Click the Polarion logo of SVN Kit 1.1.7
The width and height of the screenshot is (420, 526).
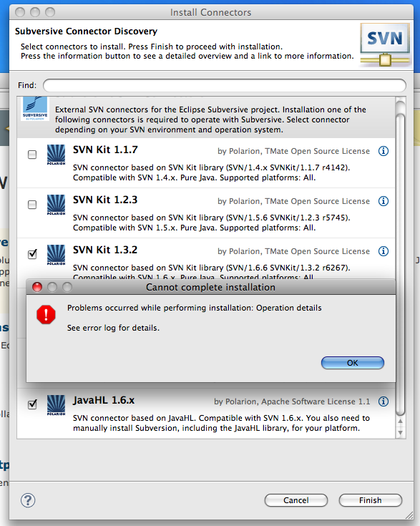click(x=56, y=155)
